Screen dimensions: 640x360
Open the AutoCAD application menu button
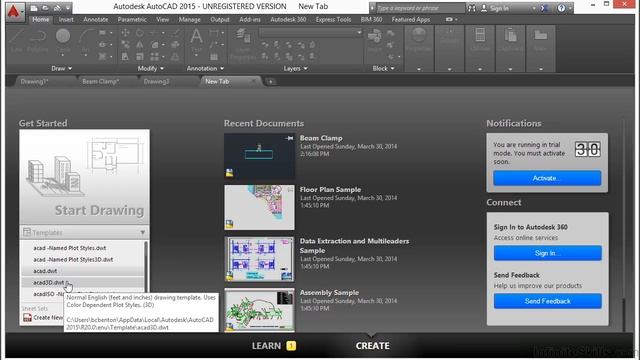pos(15,11)
